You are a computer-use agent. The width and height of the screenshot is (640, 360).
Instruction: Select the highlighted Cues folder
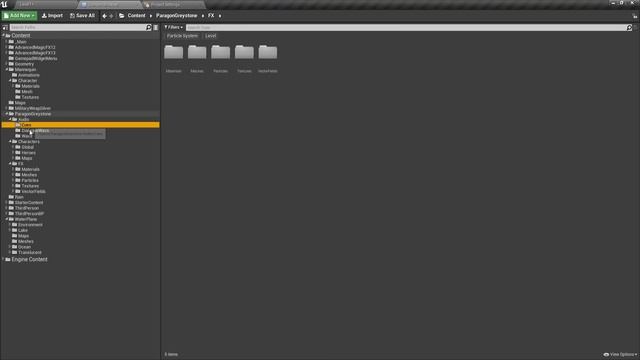click(x=80, y=125)
